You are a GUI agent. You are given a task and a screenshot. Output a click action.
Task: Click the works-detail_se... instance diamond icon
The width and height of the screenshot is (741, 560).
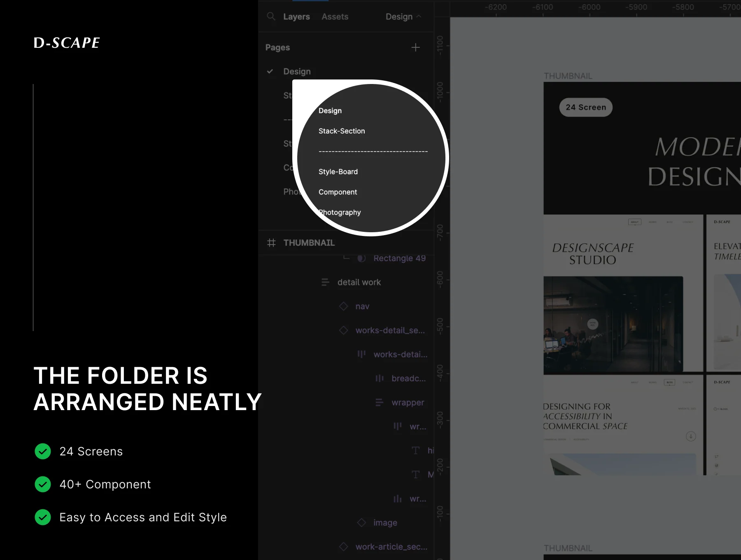[343, 330]
